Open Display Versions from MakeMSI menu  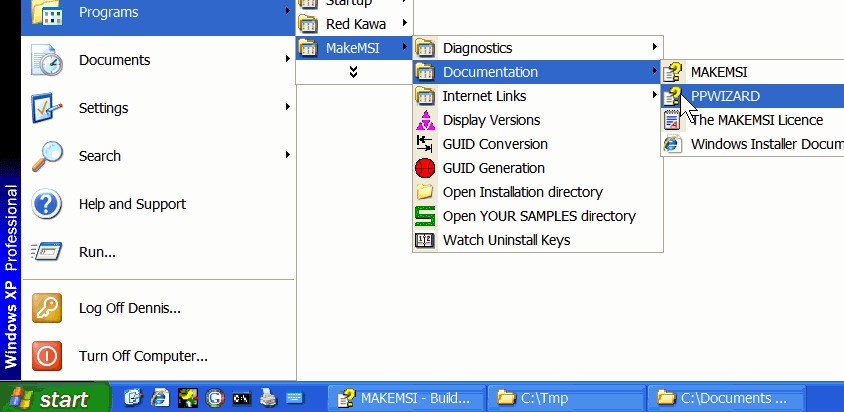pos(491,120)
